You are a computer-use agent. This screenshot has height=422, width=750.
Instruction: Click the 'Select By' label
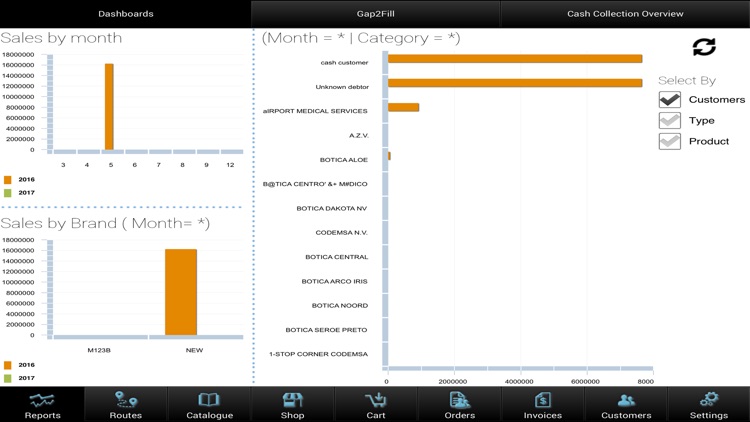click(x=687, y=80)
